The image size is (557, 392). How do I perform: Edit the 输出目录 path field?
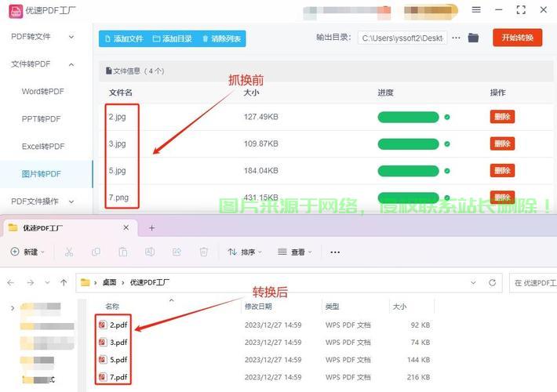pos(402,38)
